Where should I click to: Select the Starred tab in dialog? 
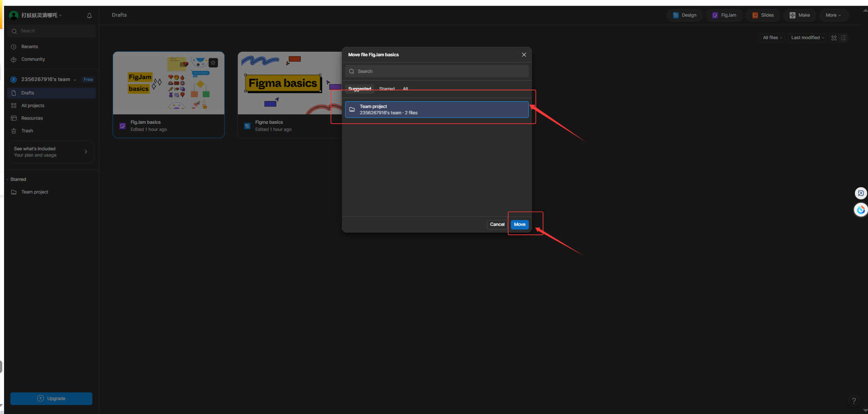tap(387, 89)
